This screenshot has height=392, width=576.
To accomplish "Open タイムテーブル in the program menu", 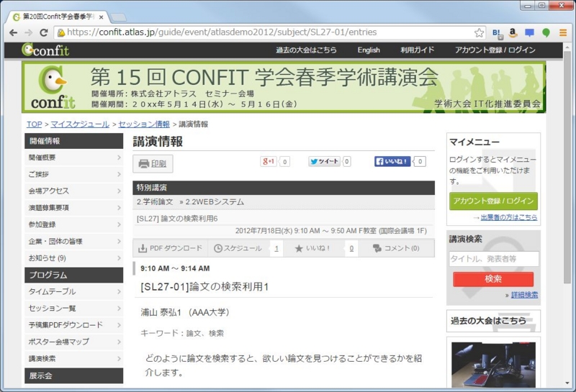I will [x=74, y=292].
